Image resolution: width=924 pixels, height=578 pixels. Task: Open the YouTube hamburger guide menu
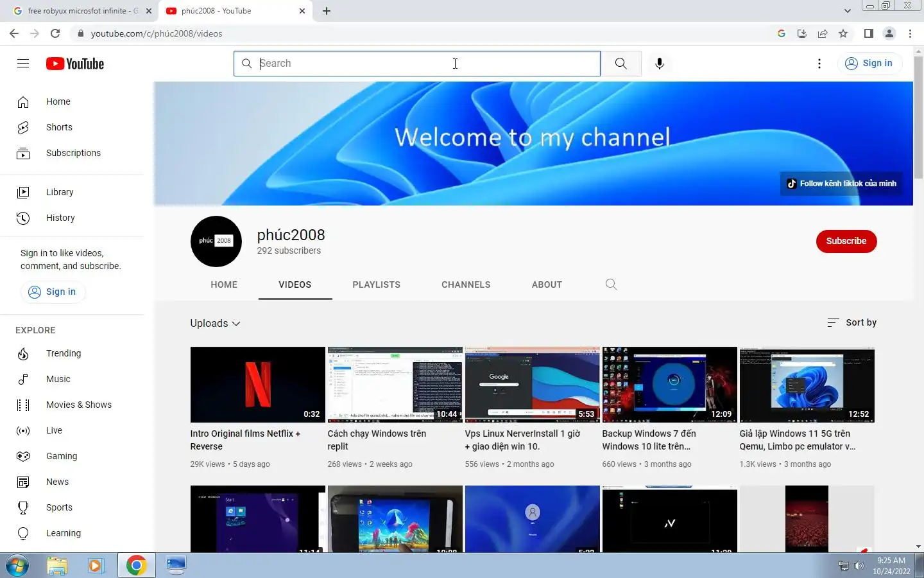pos(23,63)
